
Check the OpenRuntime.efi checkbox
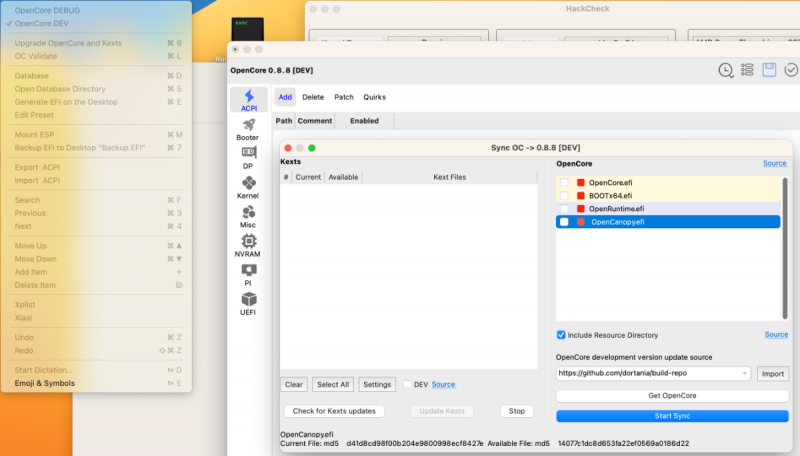564,209
